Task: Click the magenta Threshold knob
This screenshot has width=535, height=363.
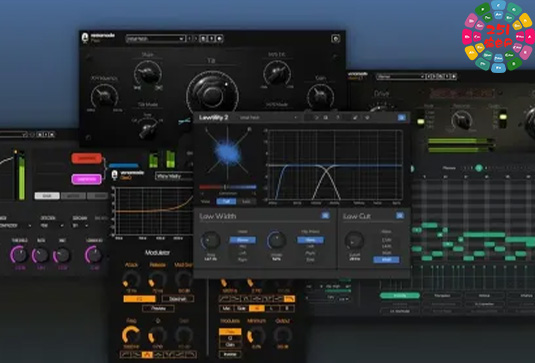Action: pyautogui.click(x=19, y=255)
